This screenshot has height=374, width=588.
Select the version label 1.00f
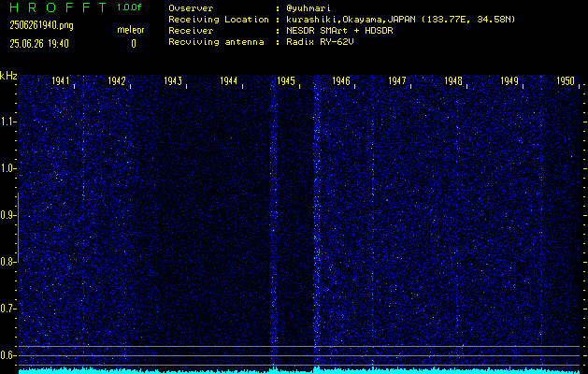(129, 7)
